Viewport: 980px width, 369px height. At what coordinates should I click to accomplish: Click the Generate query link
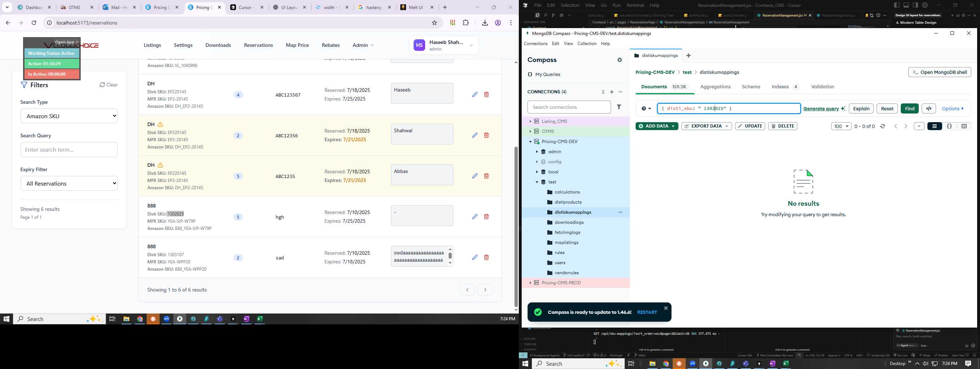point(821,109)
